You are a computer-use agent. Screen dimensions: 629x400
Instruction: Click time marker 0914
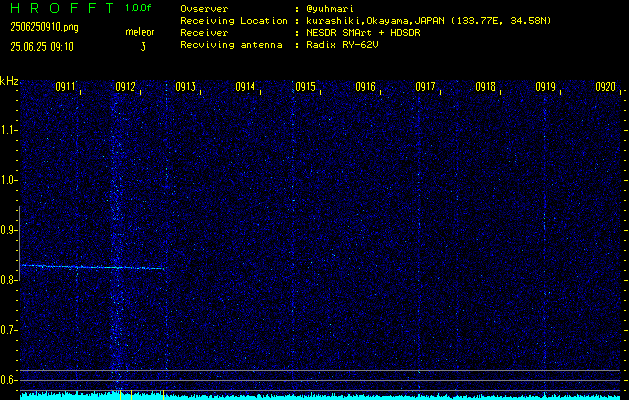coord(245,87)
